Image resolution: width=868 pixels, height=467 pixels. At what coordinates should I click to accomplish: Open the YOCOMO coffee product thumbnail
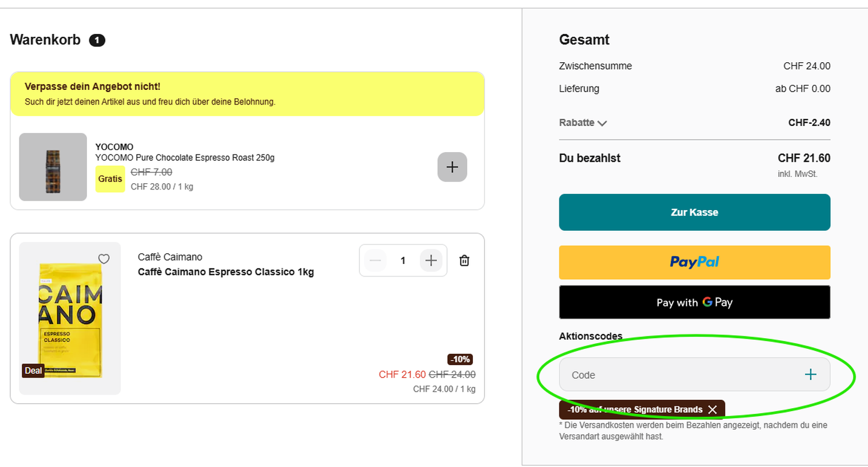pos(53,167)
